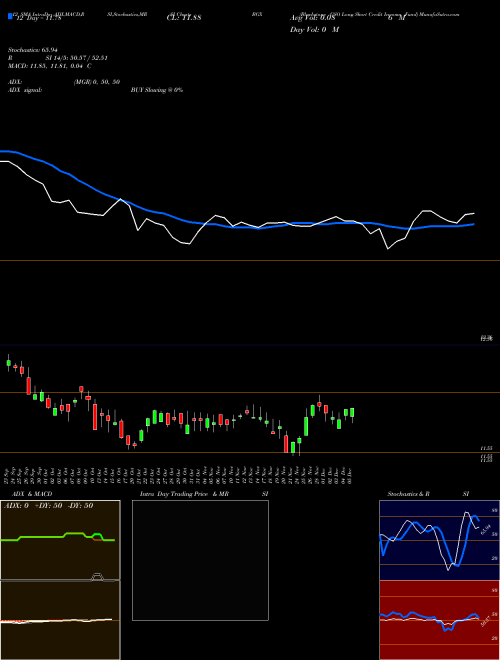Click the CL: 11.88 closing price label
500x660 pixels.
[184, 18]
